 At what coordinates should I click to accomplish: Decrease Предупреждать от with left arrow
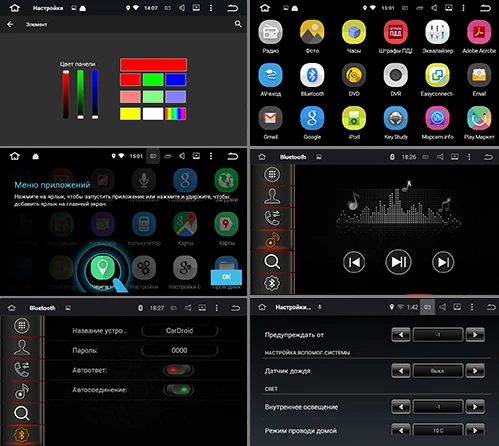coord(401,334)
